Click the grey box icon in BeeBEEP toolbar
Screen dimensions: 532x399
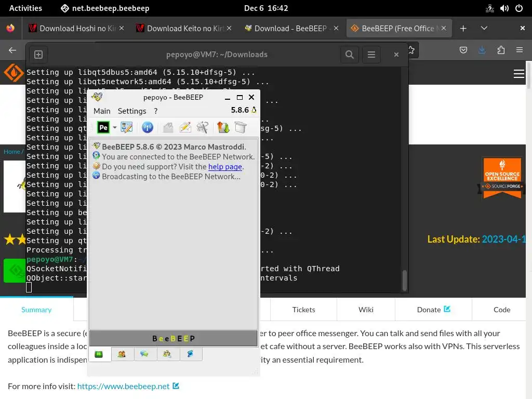coord(240,128)
